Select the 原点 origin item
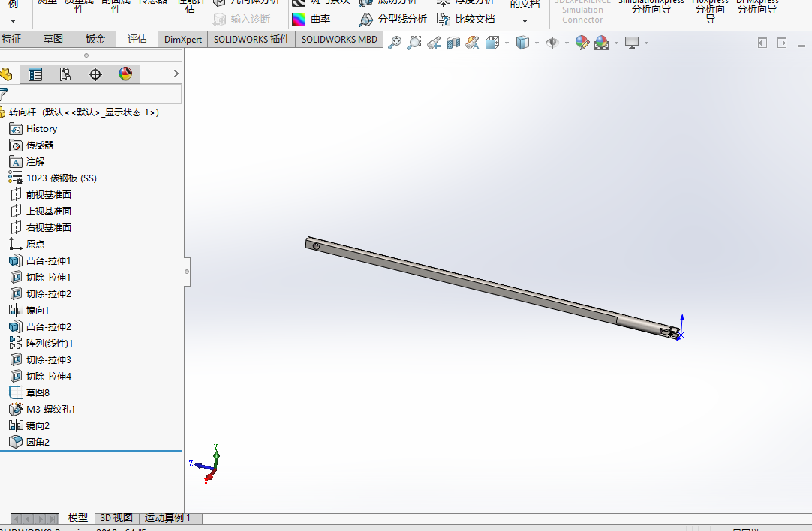This screenshot has height=531, width=812. click(x=27, y=244)
